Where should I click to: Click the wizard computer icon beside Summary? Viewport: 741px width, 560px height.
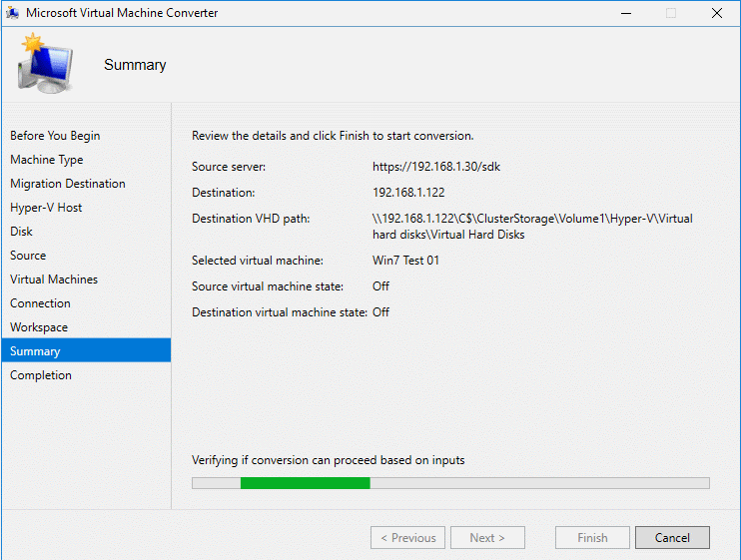tap(45, 63)
